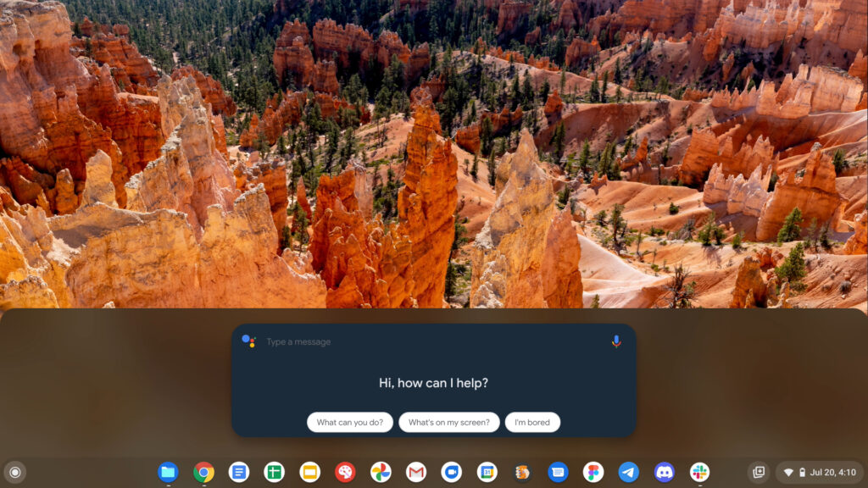Open Gmail from the shelf

coord(416,472)
